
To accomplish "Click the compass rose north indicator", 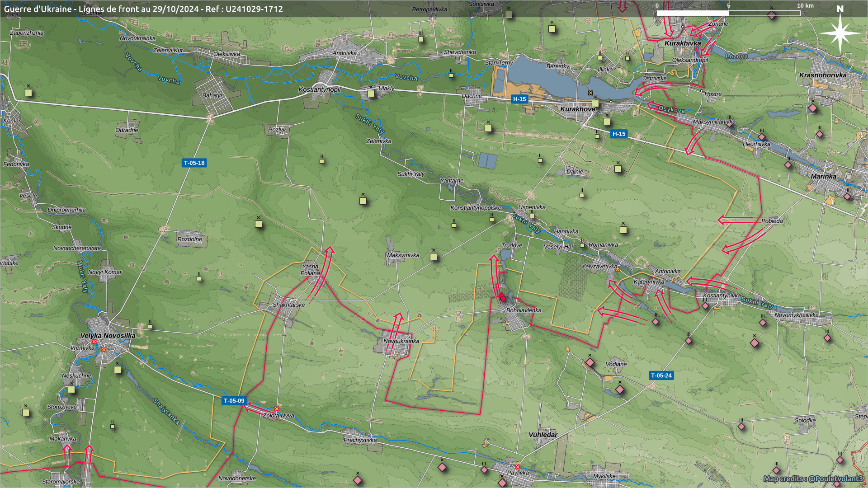I will 840,33.
